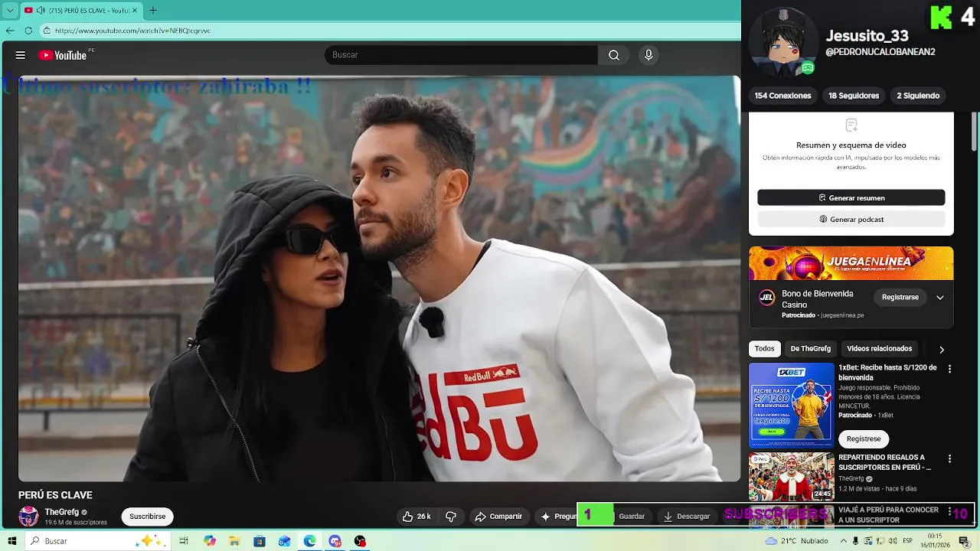
Task: Click Regístrese button on 1xBet ad
Action: pos(864,439)
